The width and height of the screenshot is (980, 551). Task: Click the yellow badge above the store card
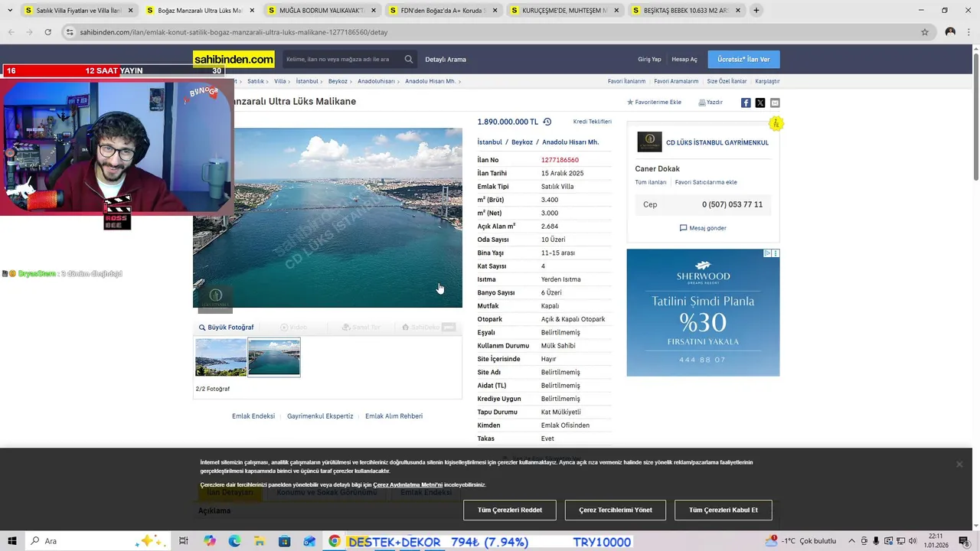[x=776, y=123]
